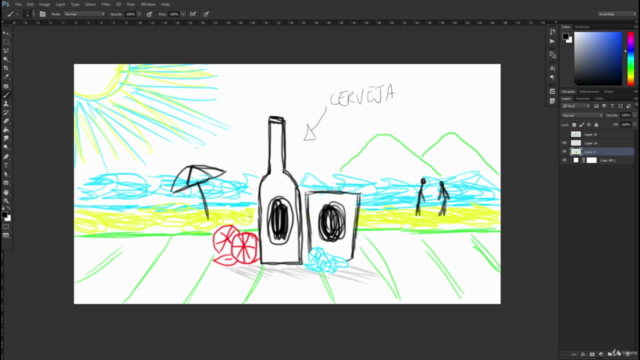Toggle lock position icon

(x=589, y=125)
